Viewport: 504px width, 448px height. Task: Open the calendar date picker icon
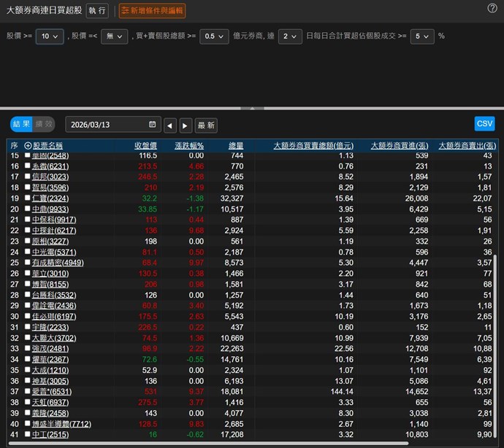coord(153,124)
